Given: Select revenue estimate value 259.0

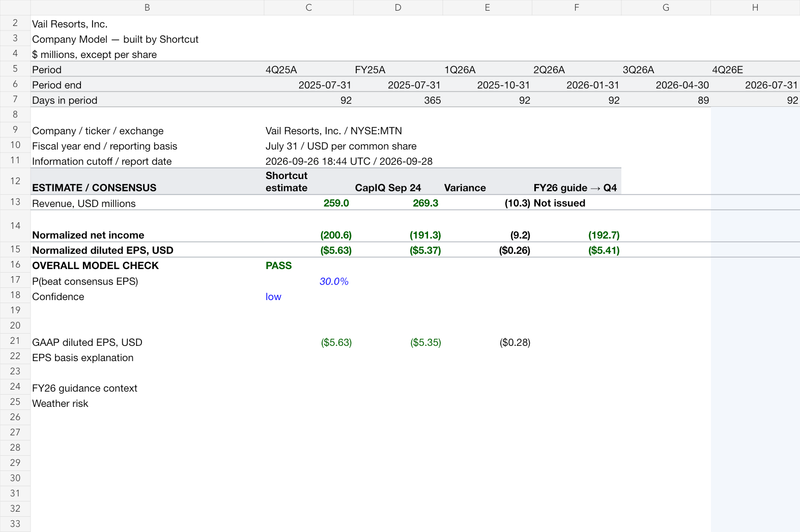Looking at the screenshot, I should tap(308, 203).
